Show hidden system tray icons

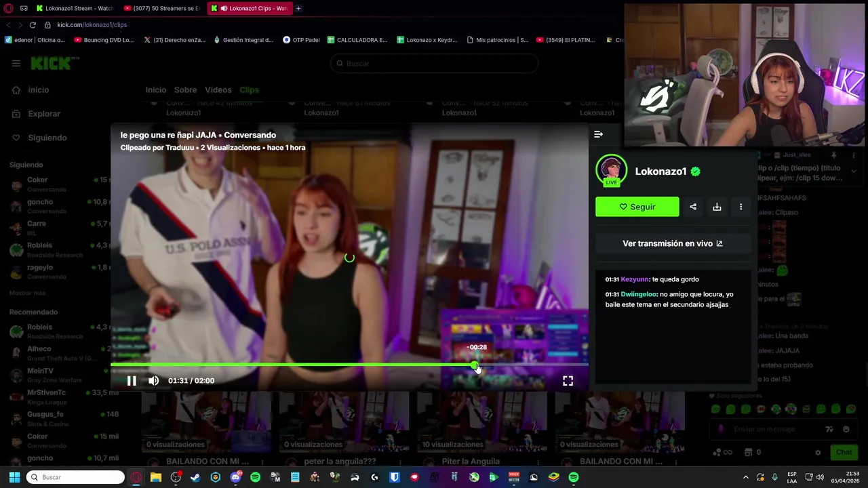click(x=745, y=477)
